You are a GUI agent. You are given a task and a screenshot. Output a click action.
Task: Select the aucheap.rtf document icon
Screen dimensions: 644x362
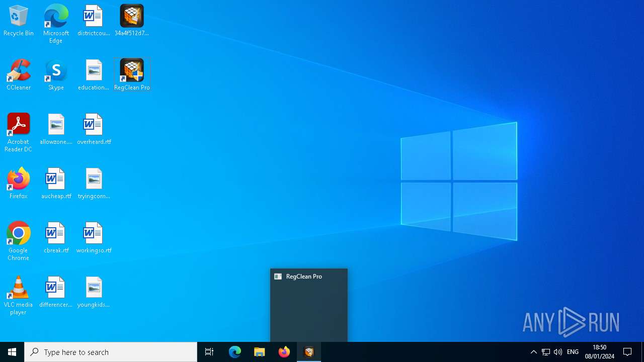56,184
